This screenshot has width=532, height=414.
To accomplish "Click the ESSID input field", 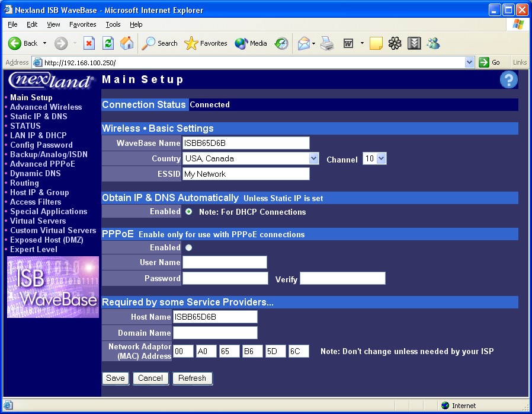I will point(246,174).
